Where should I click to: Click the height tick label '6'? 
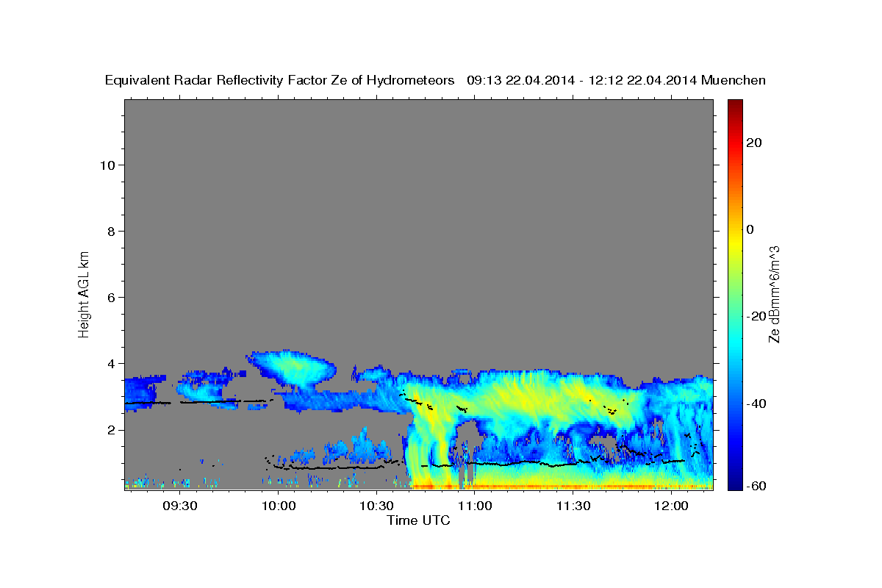pos(112,298)
